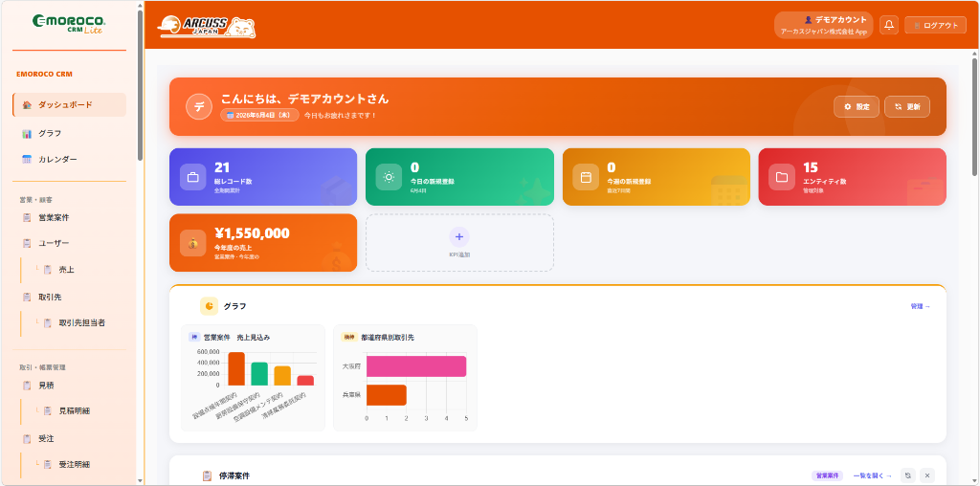Click the date badge 2026年6月4日

tap(259, 116)
